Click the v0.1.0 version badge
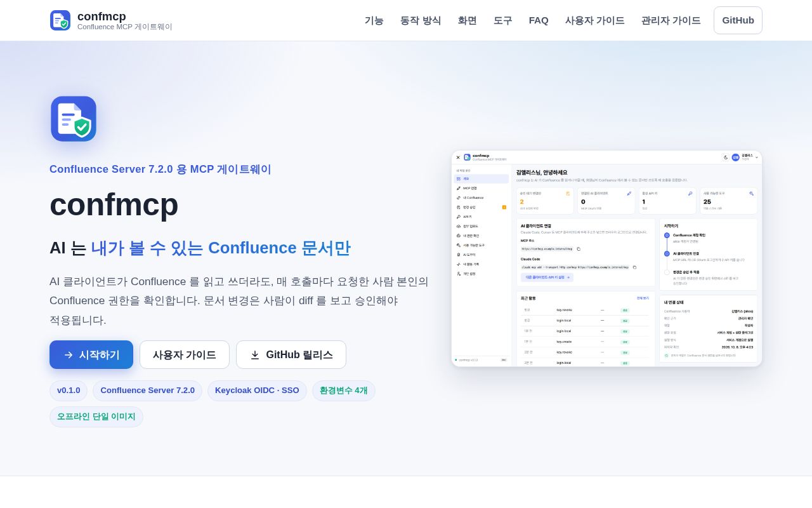 69,391
